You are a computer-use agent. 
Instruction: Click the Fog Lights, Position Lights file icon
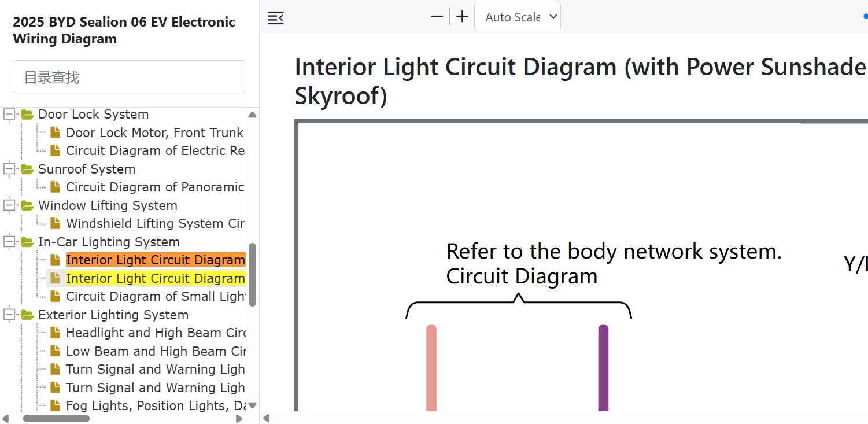click(56, 405)
